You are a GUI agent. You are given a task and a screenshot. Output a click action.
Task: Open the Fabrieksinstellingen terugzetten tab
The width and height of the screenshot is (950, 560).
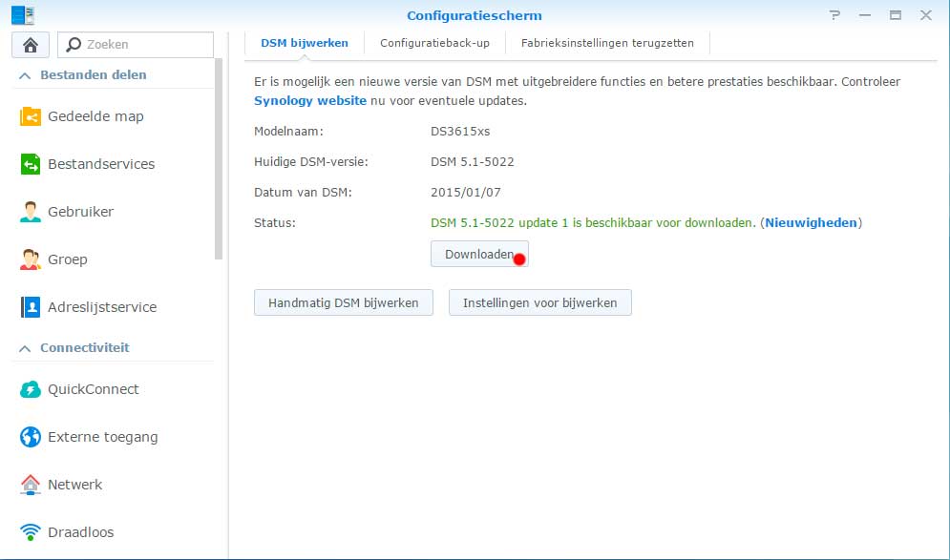pos(607,43)
